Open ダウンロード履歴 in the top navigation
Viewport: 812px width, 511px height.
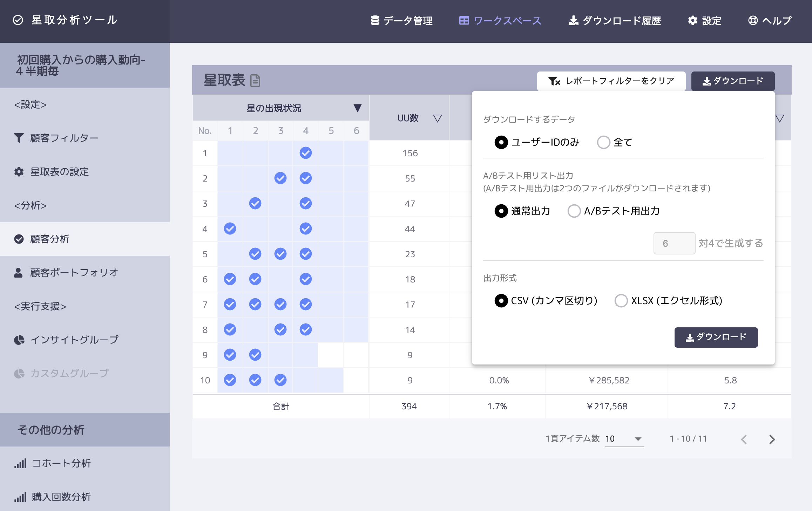tap(615, 21)
